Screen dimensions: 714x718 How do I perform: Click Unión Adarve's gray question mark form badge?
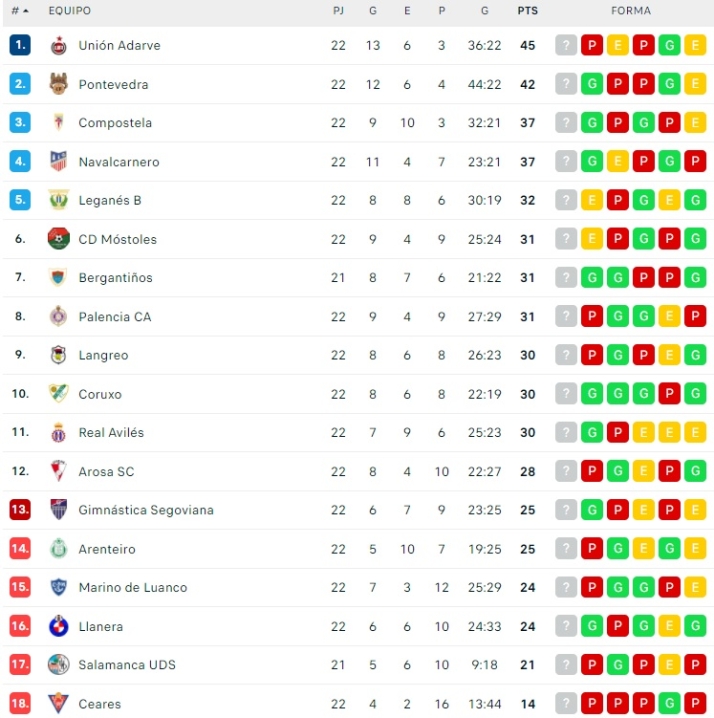click(x=566, y=46)
